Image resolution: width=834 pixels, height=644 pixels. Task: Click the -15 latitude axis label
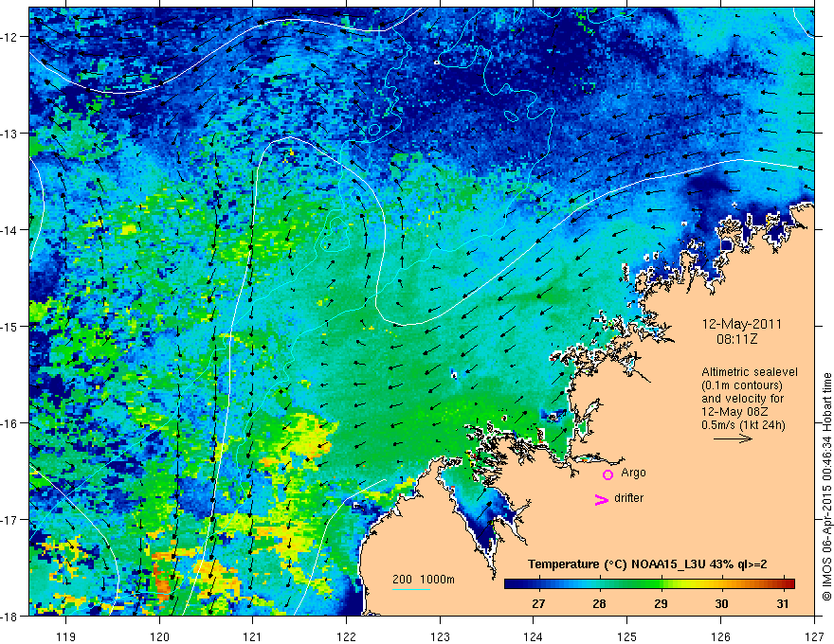[10, 326]
